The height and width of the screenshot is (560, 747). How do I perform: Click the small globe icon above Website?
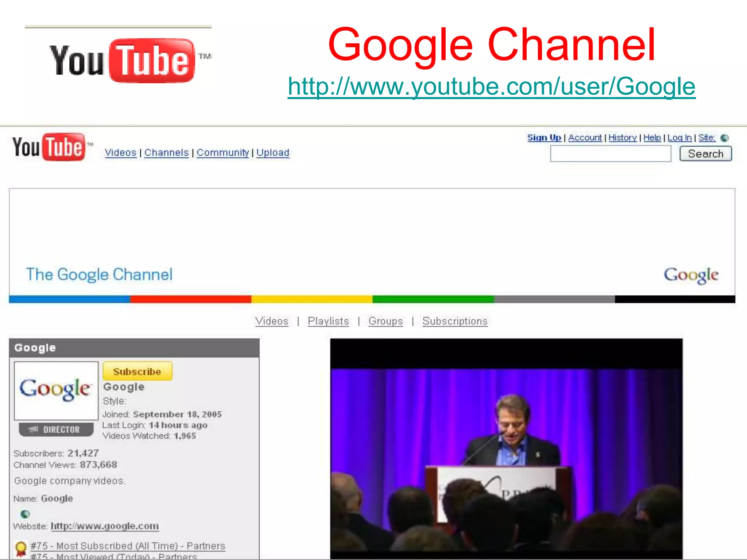point(25,514)
